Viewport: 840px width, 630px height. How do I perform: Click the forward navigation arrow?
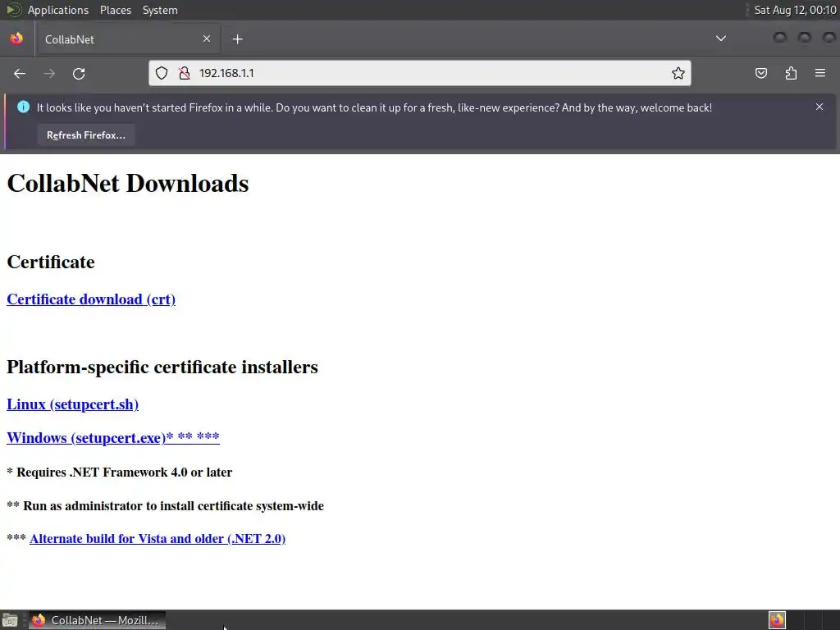click(49, 73)
